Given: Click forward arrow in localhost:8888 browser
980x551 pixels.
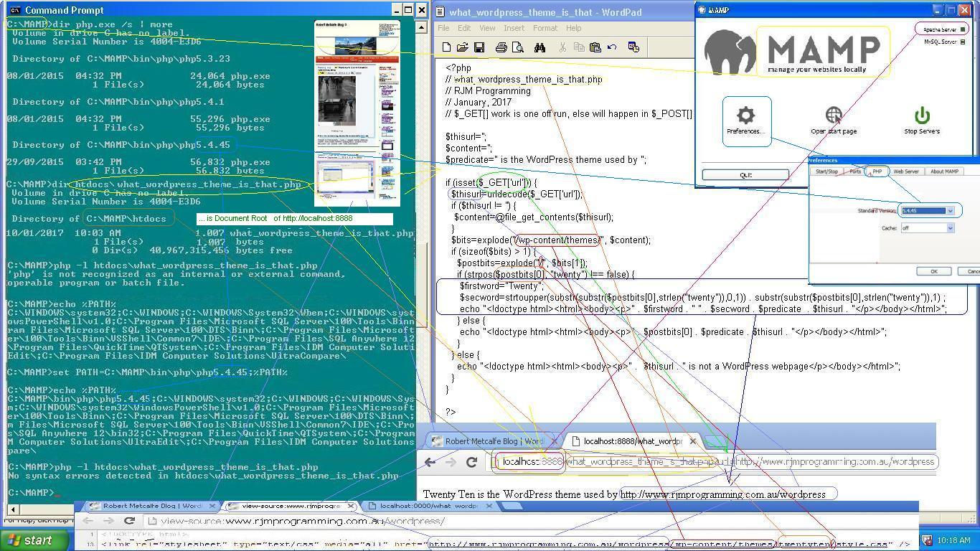Looking at the screenshot, I should tap(451, 462).
